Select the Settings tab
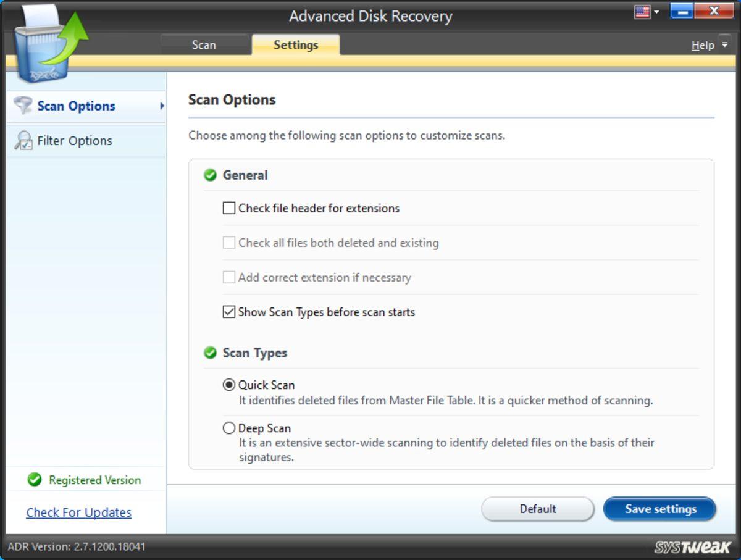The width and height of the screenshot is (741, 560). point(296,45)
